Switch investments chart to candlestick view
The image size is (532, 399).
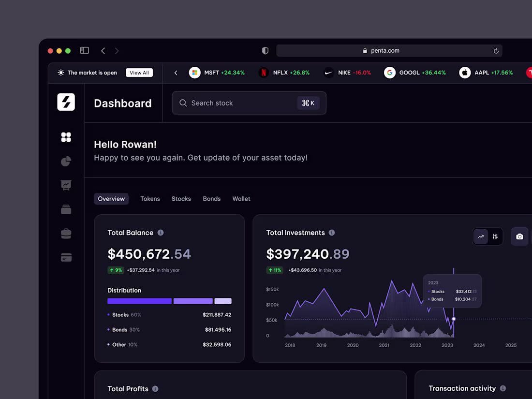495,236
